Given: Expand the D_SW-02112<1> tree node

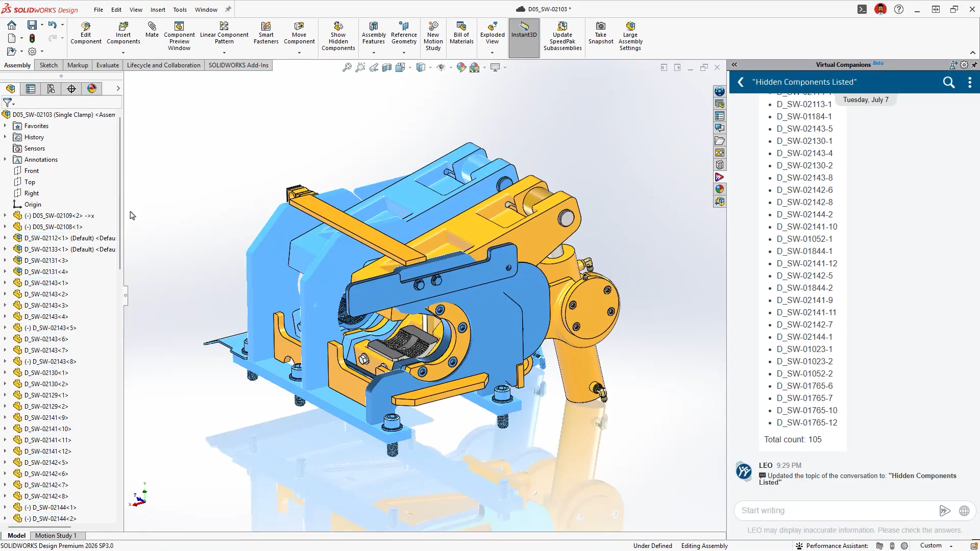Looking at the screenshot, I should click(5, 238).
